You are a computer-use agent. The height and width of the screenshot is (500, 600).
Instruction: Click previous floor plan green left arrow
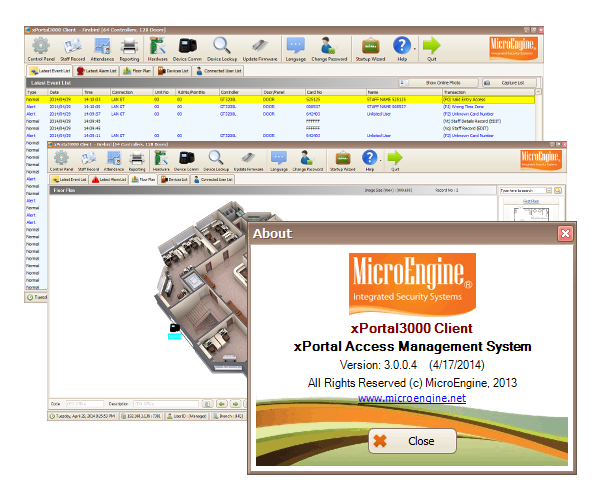pos(222,404)
